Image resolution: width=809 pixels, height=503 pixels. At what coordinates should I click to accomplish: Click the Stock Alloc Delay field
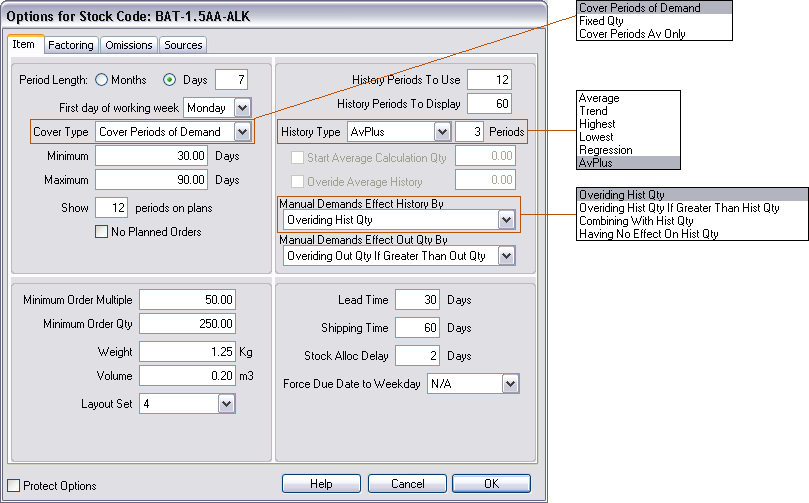pos(417,355)
